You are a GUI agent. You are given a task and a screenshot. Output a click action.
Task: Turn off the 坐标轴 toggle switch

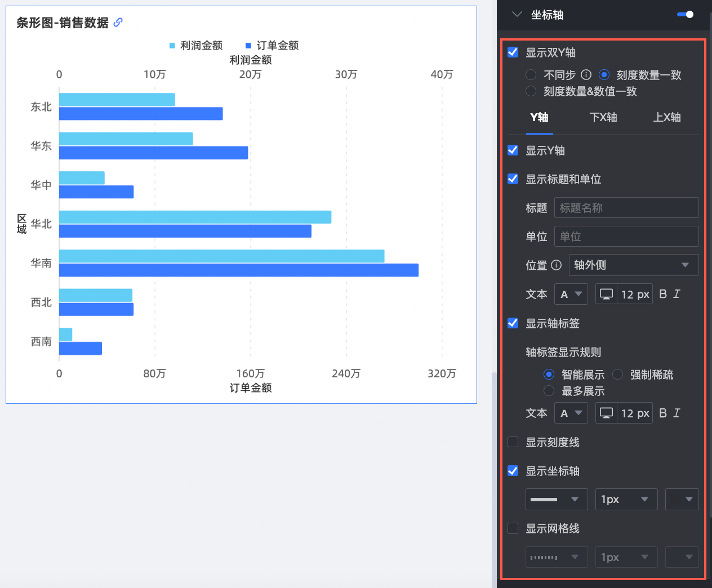click(x=685, y=15)
